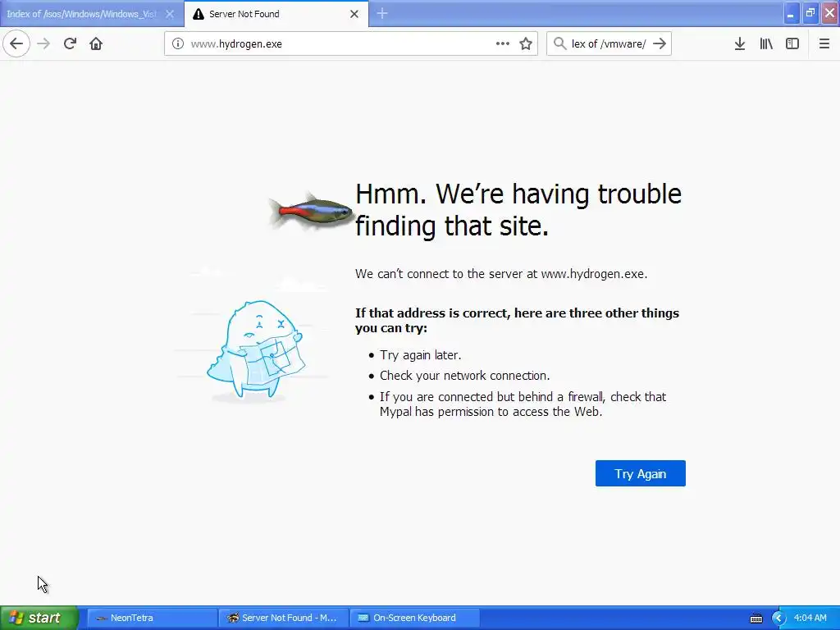The image size is (840, 630).
Task: Select the Server Not Found tab
Action: pyautogui.click(x=276, y=14)
